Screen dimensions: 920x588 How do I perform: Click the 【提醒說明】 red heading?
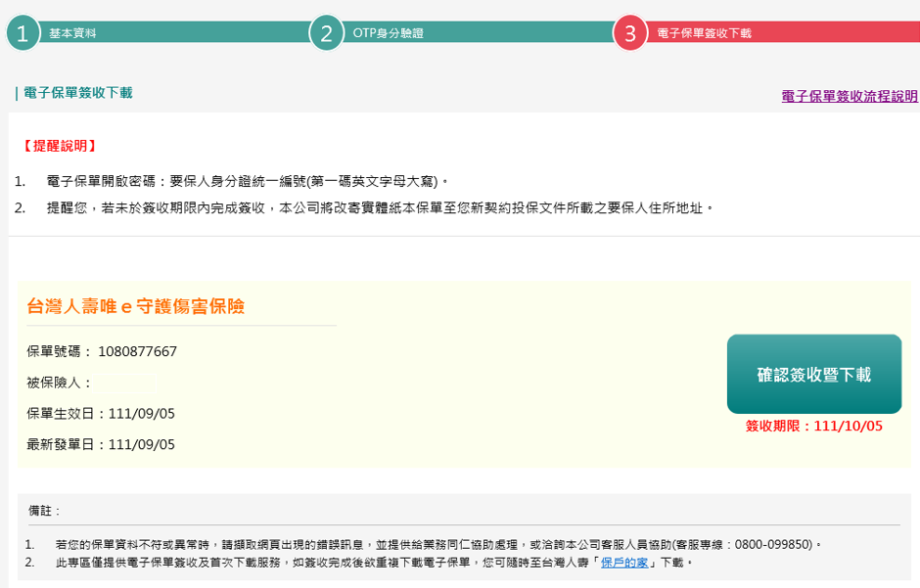[60, 146]
